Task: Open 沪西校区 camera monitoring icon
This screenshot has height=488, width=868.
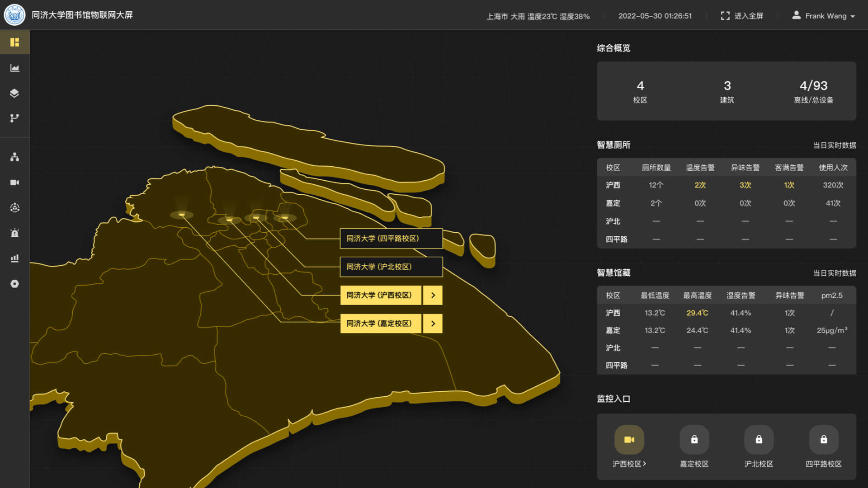Action: (629, 439)
